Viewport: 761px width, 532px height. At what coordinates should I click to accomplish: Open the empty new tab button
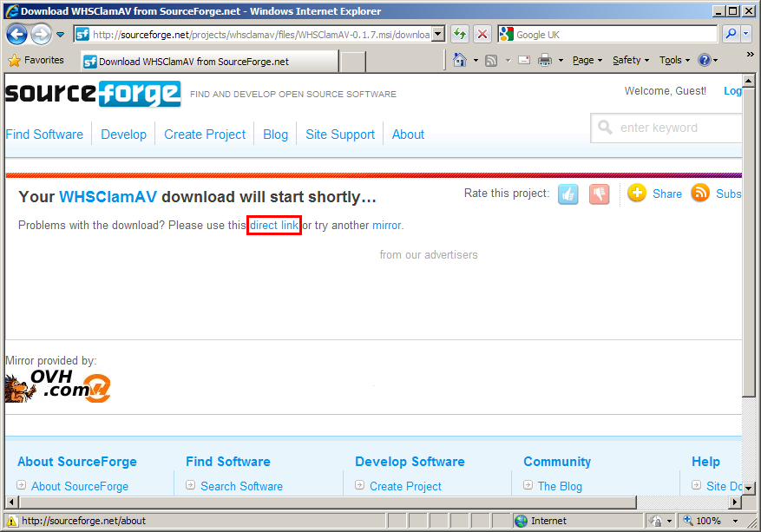[x=352, y=62]
